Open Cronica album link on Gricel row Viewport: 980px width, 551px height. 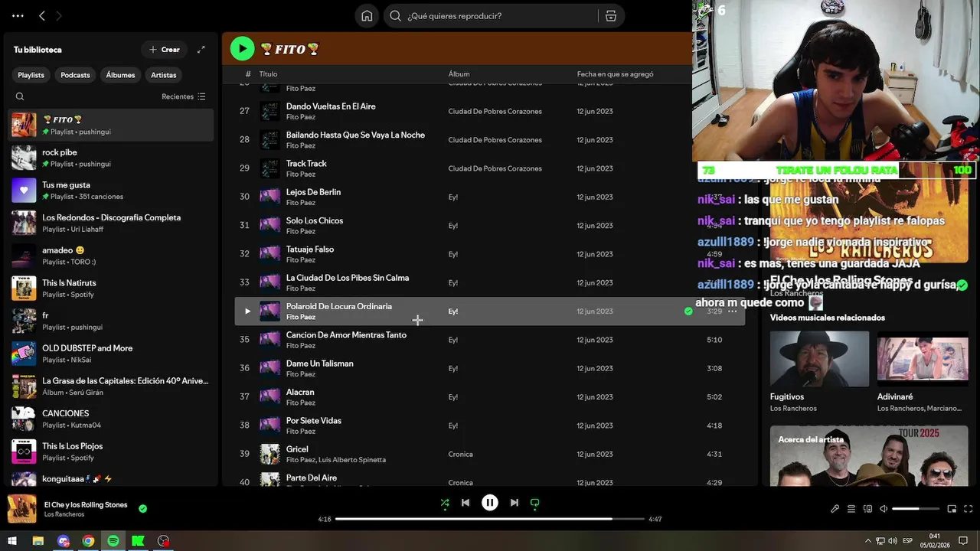(x=460, y=455)
